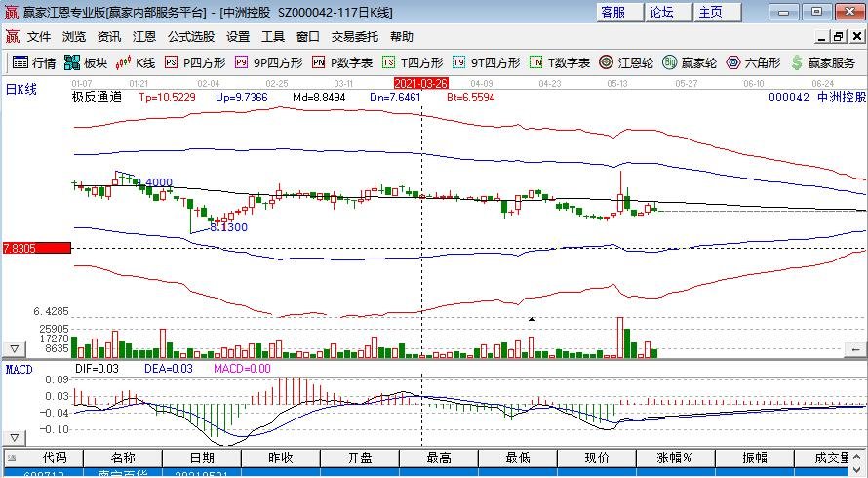
Task: Click the minus button beside the volume panel
Action: click(855, 349)
